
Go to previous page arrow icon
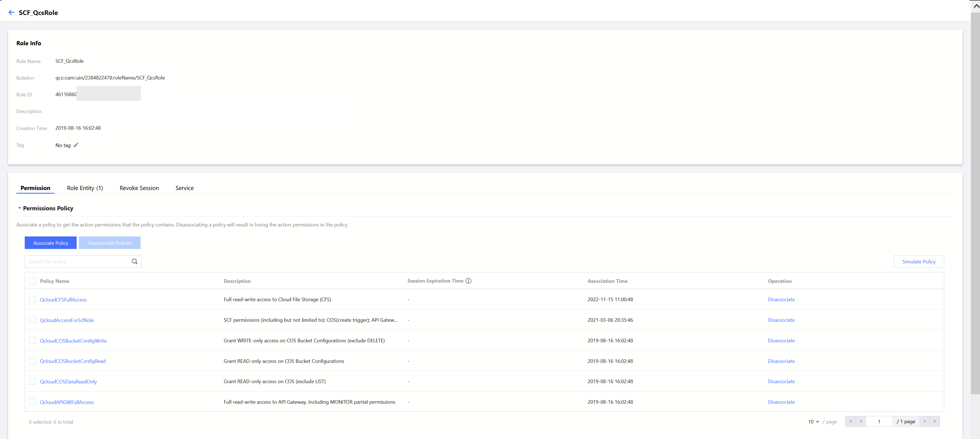pos(861,421)
